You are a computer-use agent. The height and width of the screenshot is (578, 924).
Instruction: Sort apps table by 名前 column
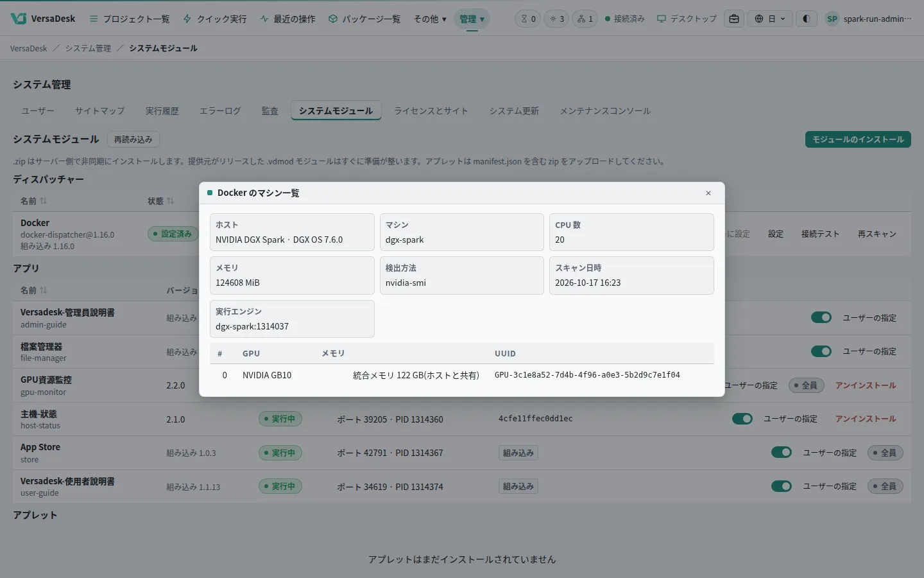34,290
